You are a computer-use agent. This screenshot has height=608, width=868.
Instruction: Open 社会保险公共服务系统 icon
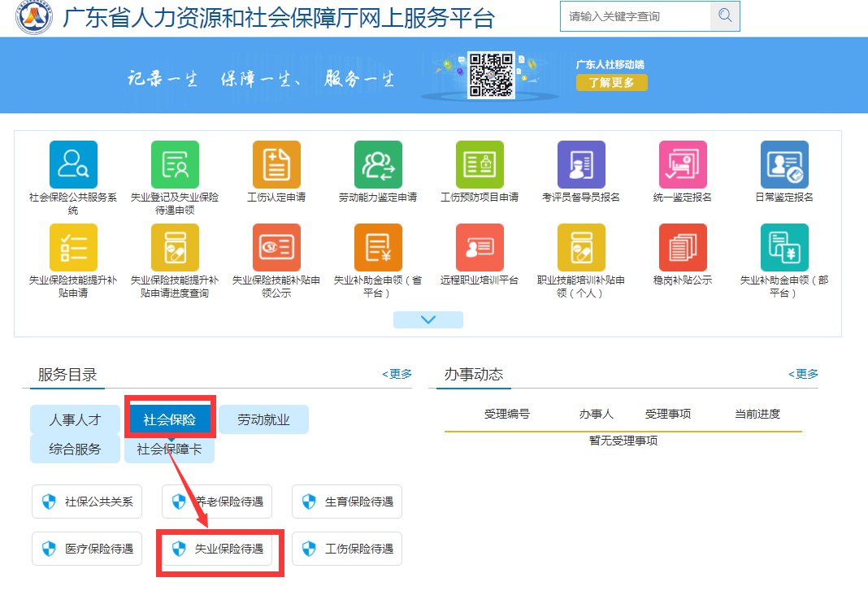[73, 165]
